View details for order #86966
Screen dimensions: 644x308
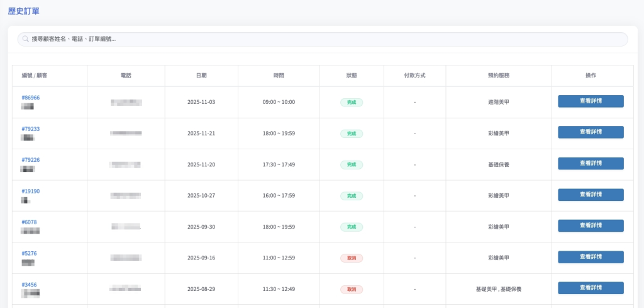pos(591,101)
